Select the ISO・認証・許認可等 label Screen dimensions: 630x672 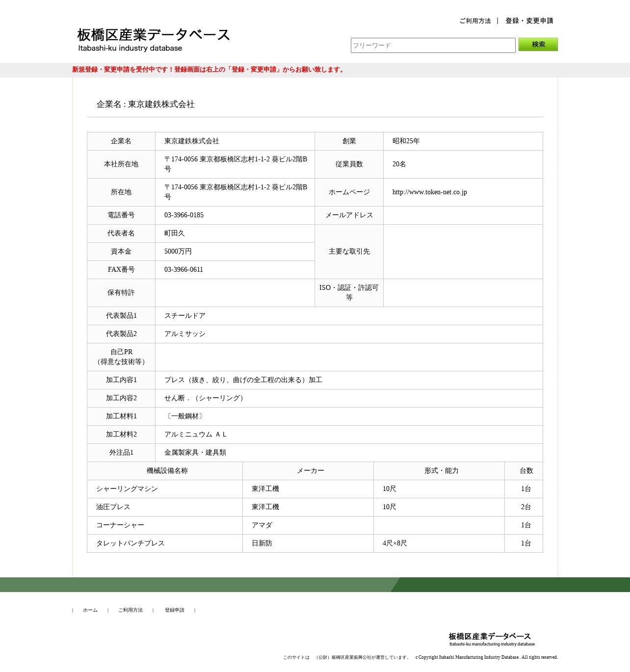click(349, 293)
